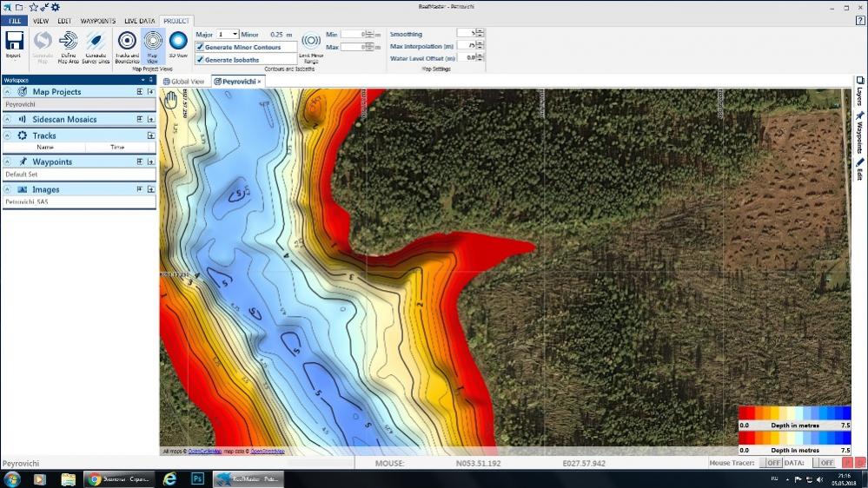Click the OpenStreetMap attribution link

(x=268, y=452)
